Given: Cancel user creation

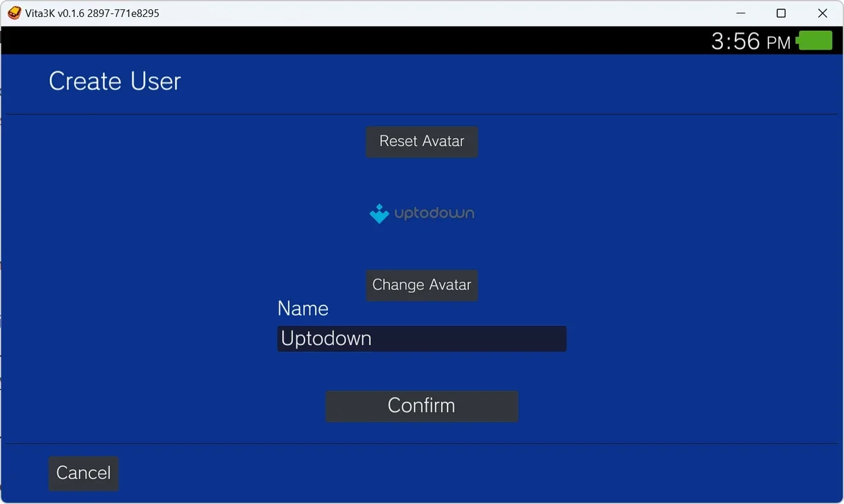Looking at the screenshot, I should pyautogui.click(x=83, y=473).
